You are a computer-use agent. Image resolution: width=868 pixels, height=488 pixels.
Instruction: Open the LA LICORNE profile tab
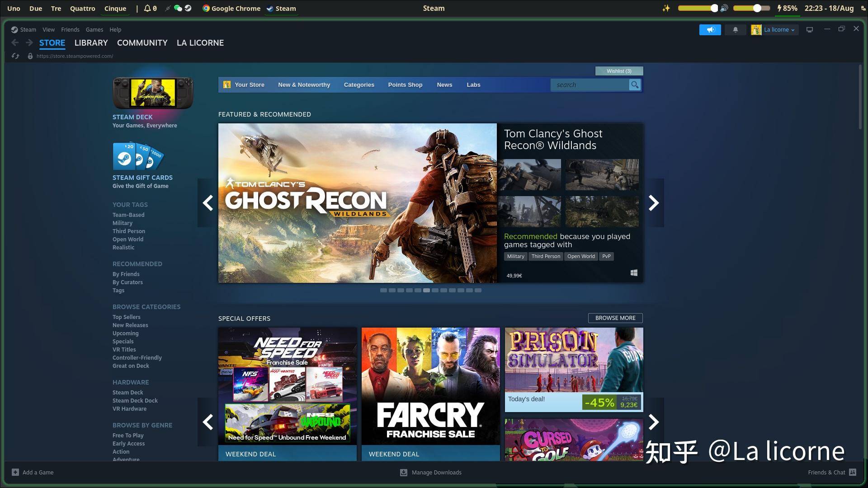point(200,42)
